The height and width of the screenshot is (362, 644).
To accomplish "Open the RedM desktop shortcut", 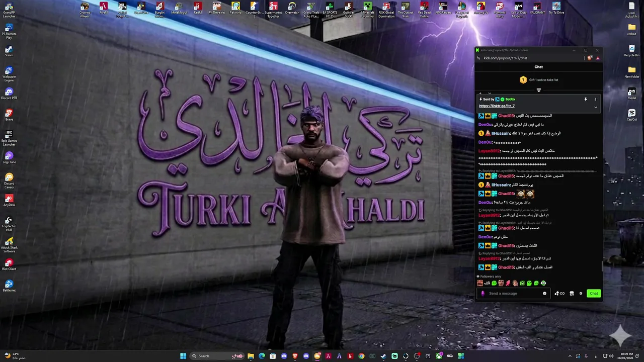I will (198, 8).
